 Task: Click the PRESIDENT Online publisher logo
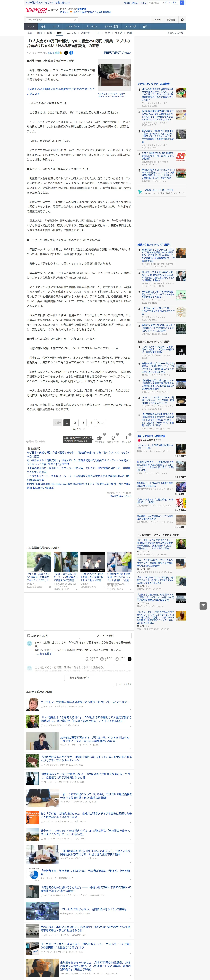117,53
